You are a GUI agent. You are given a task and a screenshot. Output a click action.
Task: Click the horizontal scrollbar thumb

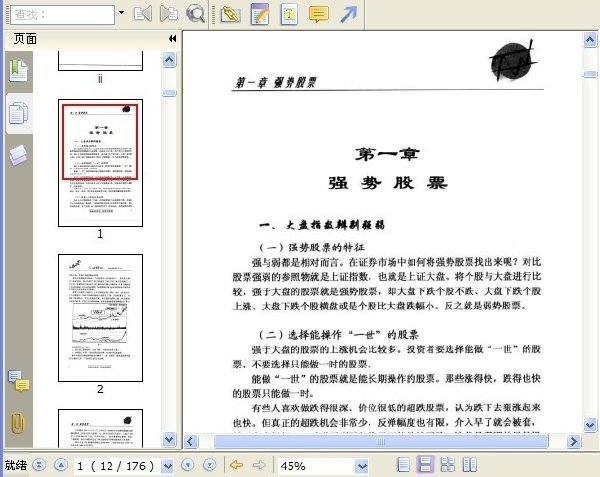coord(381,442)
